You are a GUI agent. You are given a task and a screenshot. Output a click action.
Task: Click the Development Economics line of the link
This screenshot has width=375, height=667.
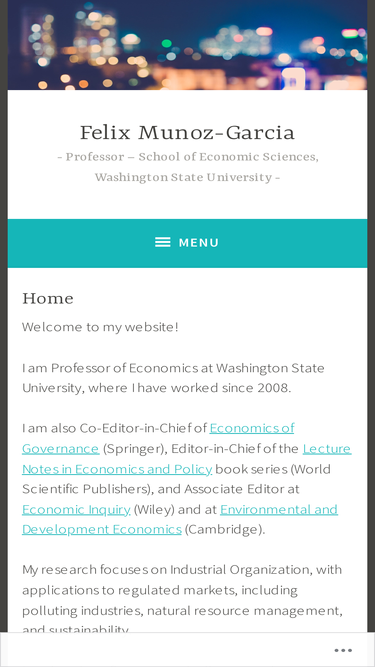[x=102, y=529]
